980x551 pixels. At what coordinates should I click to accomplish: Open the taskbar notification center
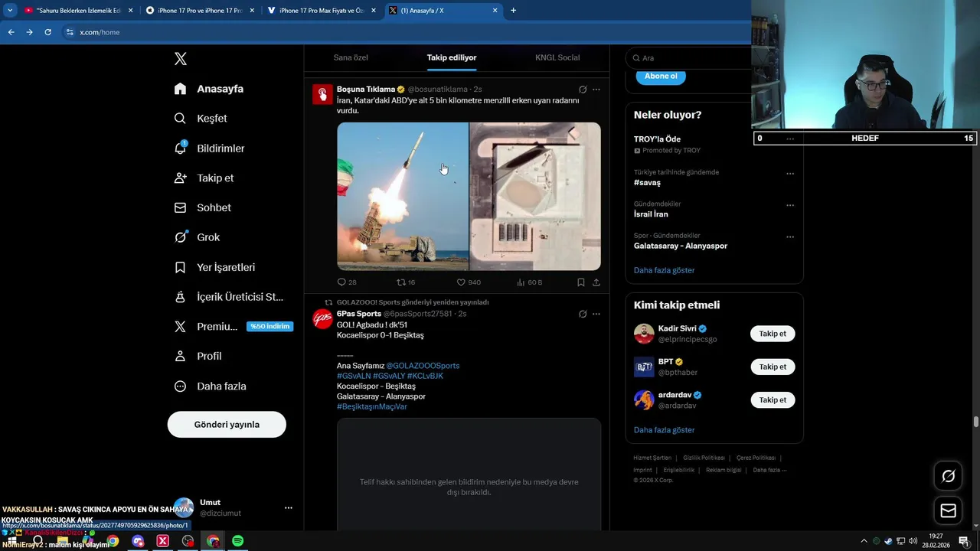pyautogui.click(x=963, y=541)
